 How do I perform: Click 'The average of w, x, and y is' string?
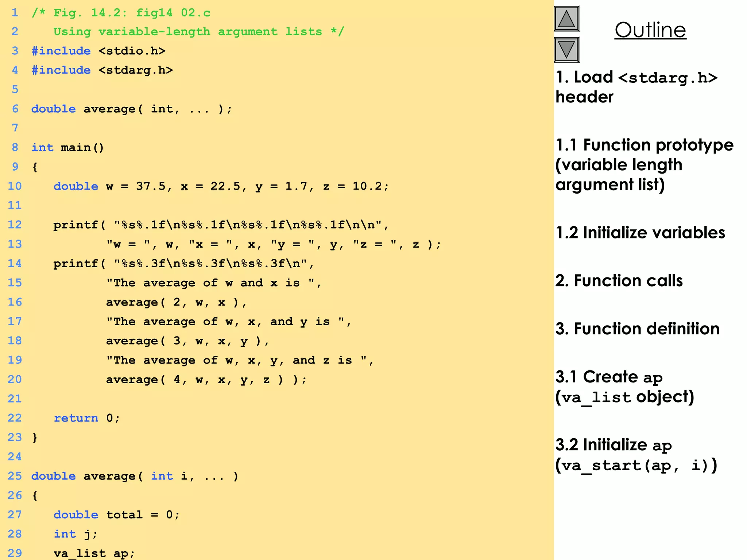(x=229, y=322)
